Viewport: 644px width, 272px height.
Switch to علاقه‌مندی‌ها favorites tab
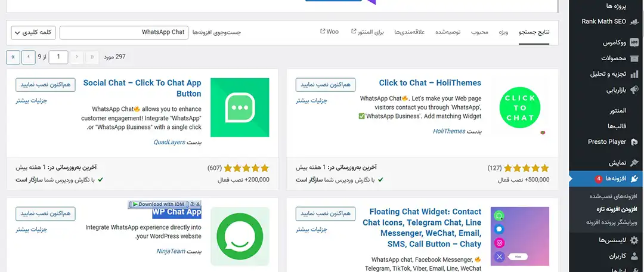click(x=409, y=32)
